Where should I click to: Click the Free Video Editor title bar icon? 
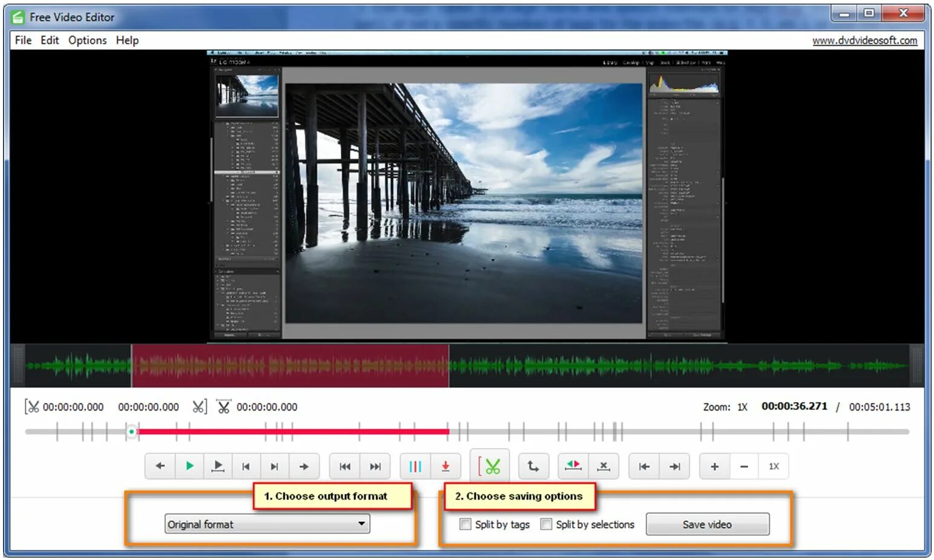click(x=18, y=17)
